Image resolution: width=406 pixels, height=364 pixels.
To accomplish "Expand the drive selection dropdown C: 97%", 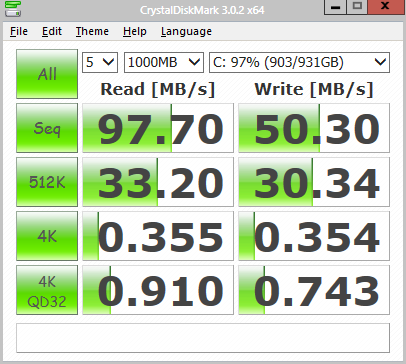I will 299,62.
